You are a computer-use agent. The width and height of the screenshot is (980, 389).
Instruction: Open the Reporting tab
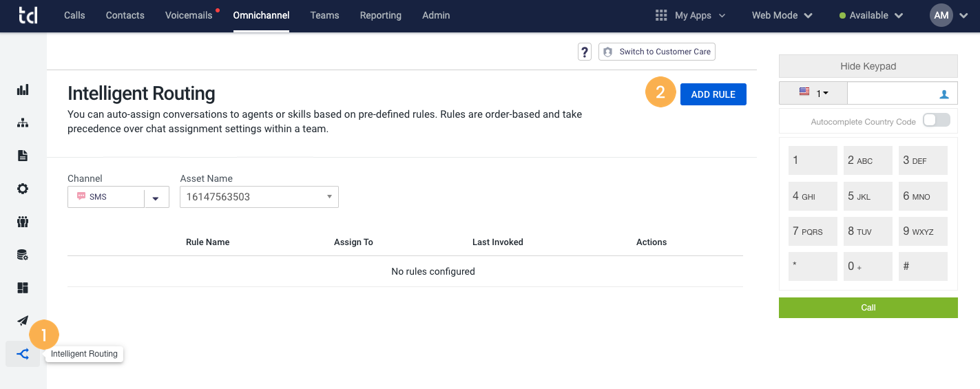(381, 15)
